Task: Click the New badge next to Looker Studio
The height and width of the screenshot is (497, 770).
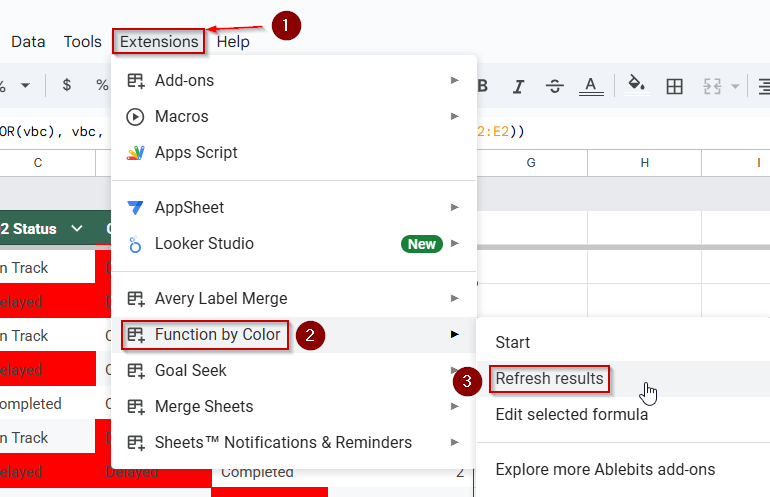Action: click(422, 244)
